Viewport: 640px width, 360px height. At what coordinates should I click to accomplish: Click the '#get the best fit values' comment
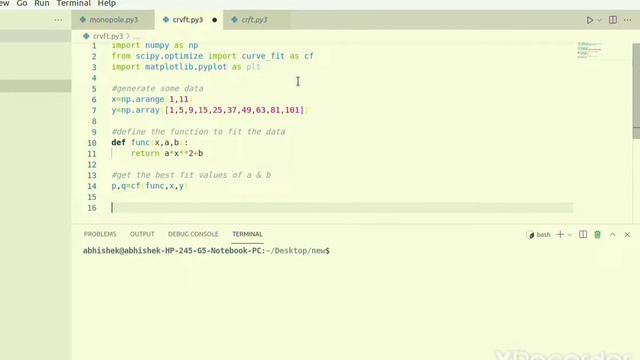point(191,175)
